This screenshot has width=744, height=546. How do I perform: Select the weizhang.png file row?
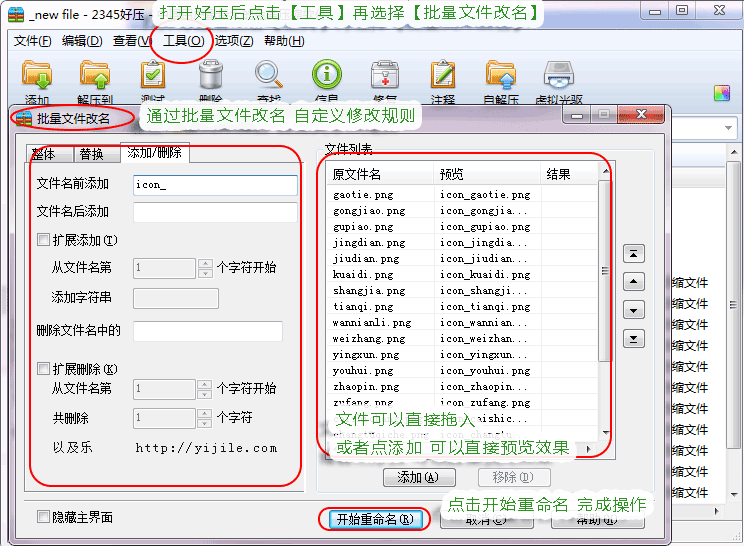(x=462, y=339)
